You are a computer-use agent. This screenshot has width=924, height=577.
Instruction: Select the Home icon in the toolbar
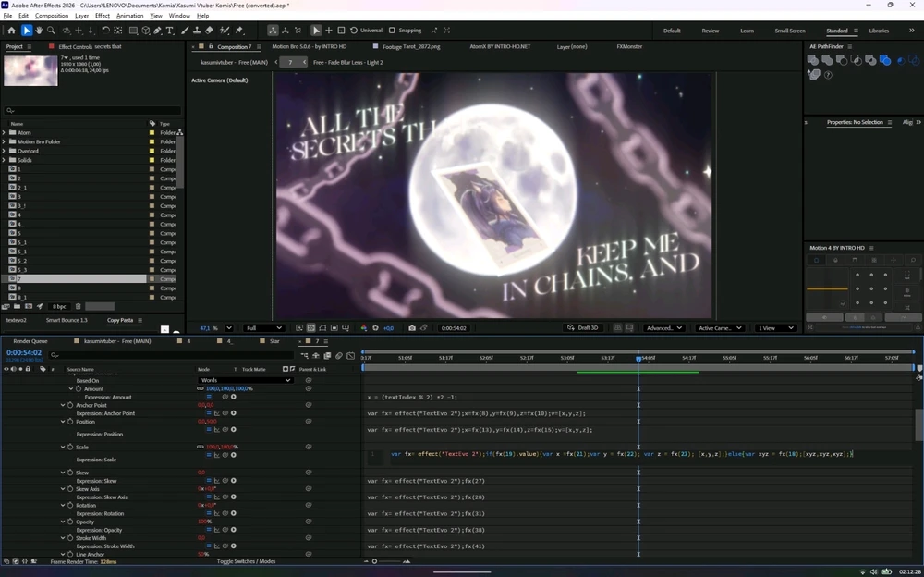point(11,31)
